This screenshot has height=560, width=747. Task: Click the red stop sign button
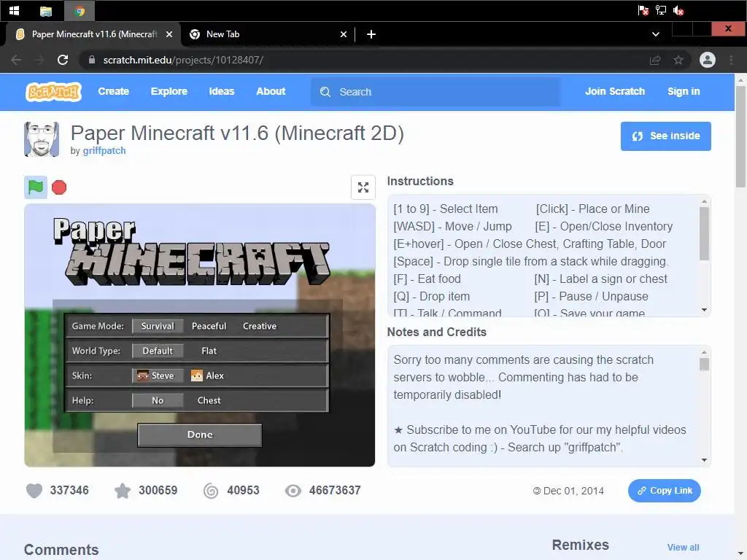click(59, 187)
